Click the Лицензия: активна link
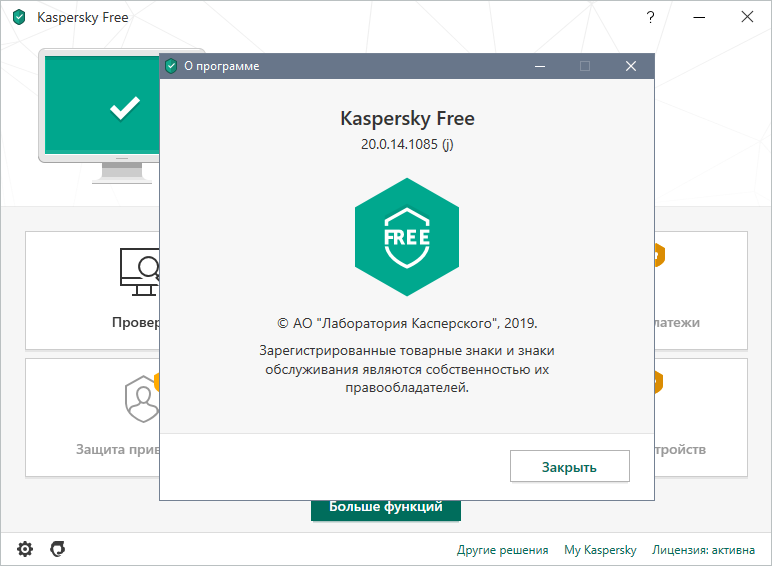 tap(706, 550)
